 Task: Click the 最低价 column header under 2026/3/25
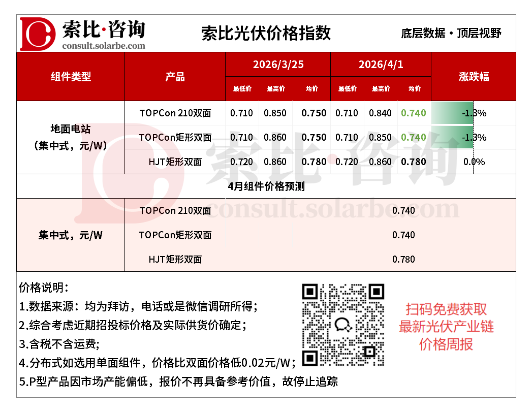[x=241, y=88]
